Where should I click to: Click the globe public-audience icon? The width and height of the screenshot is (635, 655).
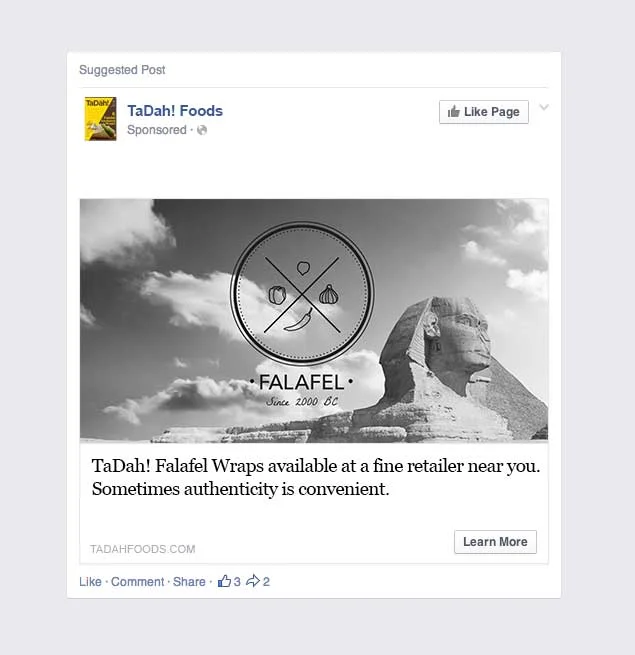coord(202,130)
